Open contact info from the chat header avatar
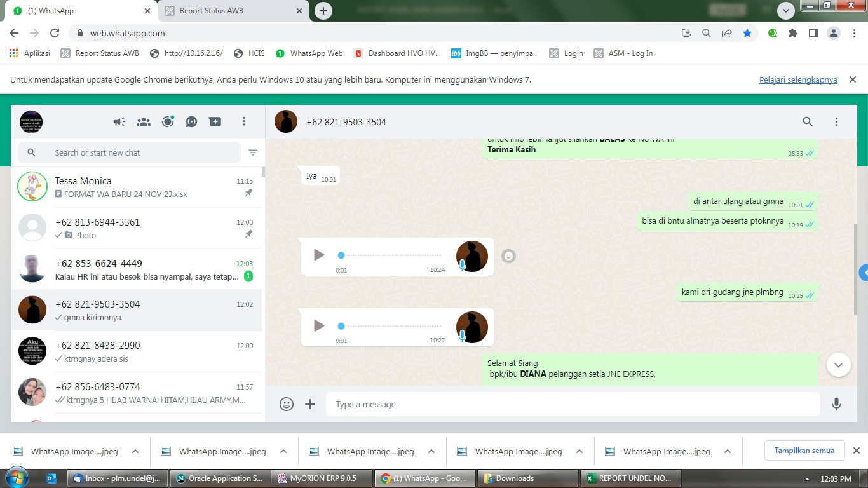This screenshot has width=868, height=488. (x=286, y=121)
